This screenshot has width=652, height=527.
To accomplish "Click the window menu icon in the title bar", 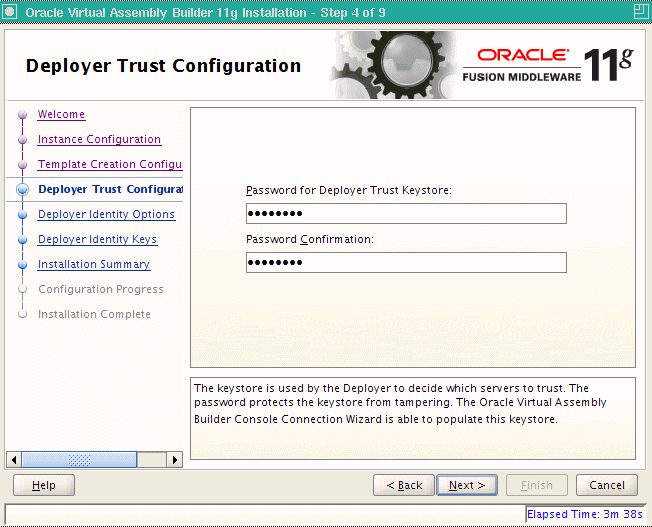I will click(x=9, y=12).
